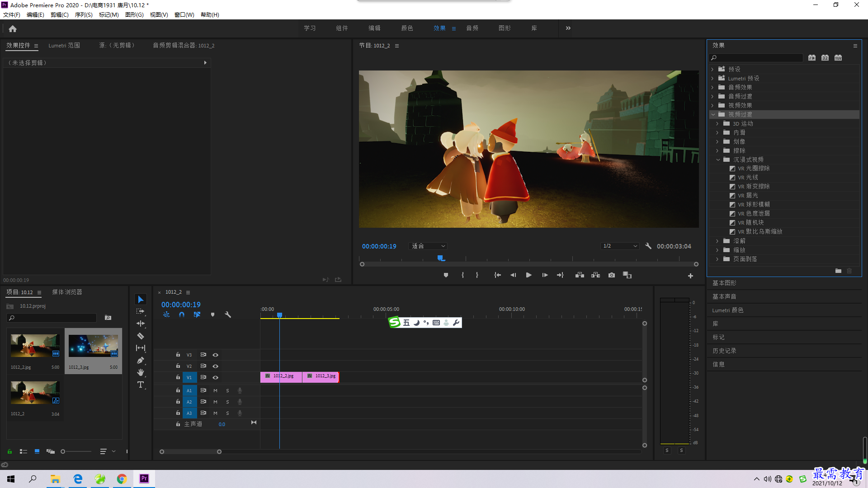868x488 pixels.
Task: Select the Ripple Edit tool
Action: [141, 324]
